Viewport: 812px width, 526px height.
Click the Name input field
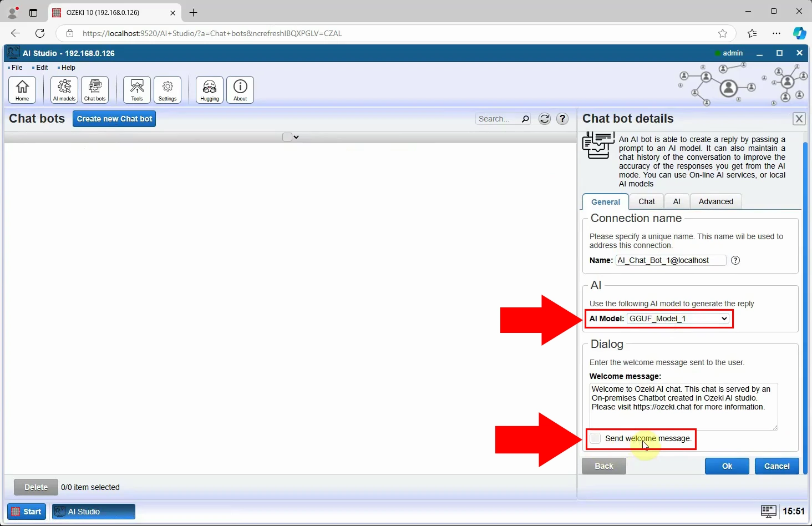click(x=671, y=260)
